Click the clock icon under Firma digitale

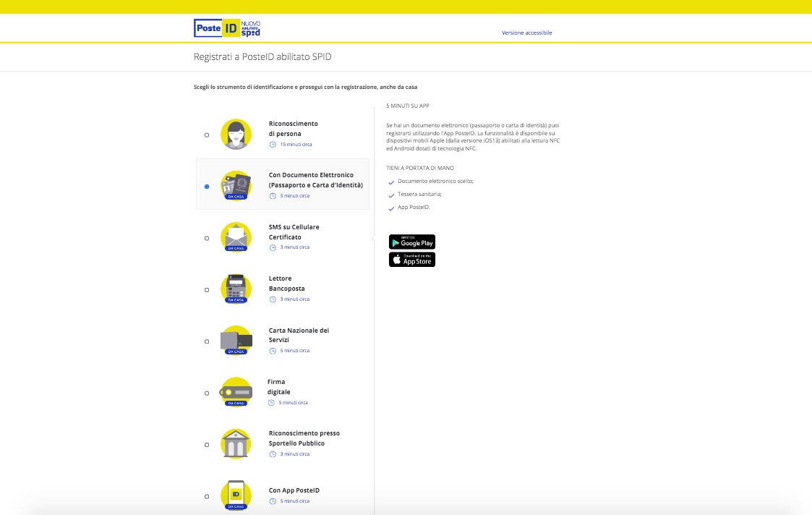pos(271,403)
